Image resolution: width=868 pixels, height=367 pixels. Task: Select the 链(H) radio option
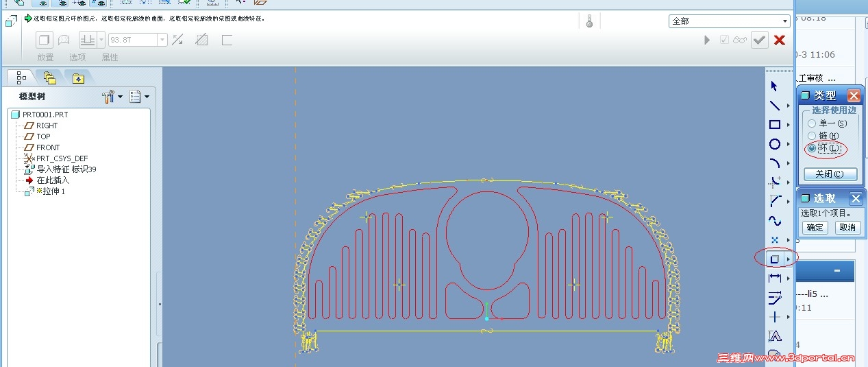[812, 136]
